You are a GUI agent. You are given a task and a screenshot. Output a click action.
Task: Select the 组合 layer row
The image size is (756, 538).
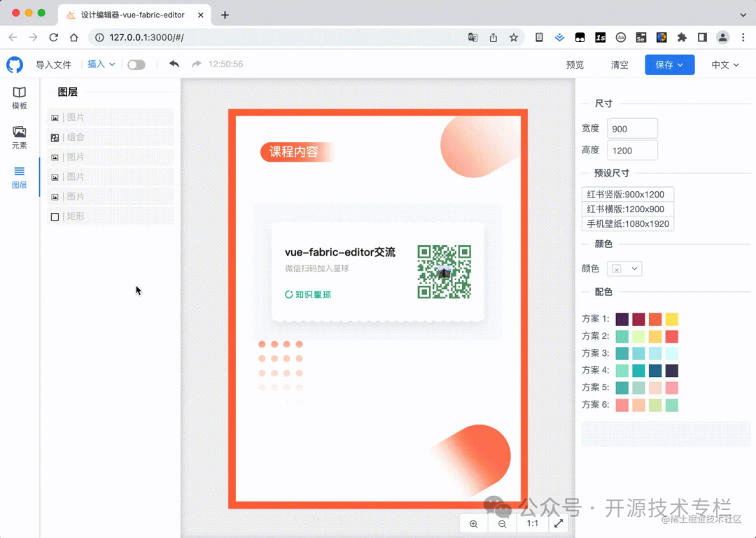coord(111,137)
